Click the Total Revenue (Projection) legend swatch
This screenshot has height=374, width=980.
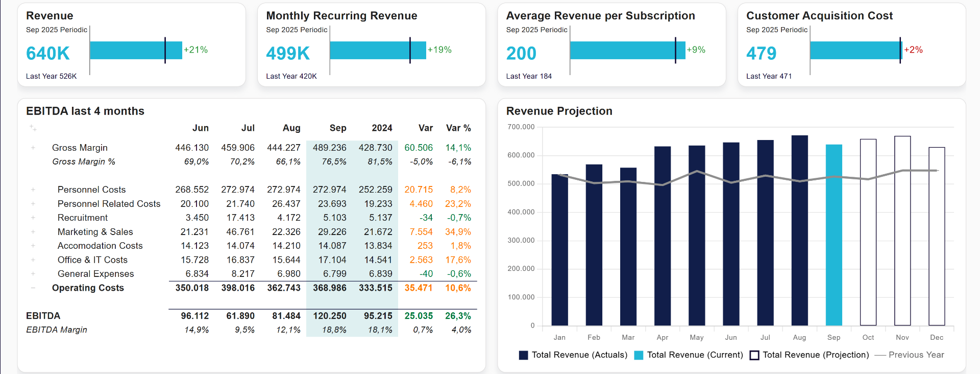click(754, 355)
